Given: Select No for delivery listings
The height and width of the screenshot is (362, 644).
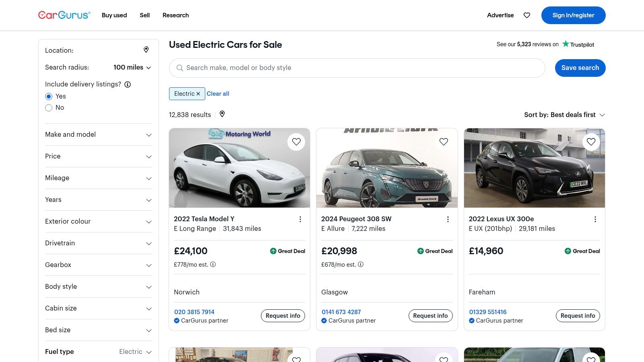Looking at the screenshot, I should (49, 108).
